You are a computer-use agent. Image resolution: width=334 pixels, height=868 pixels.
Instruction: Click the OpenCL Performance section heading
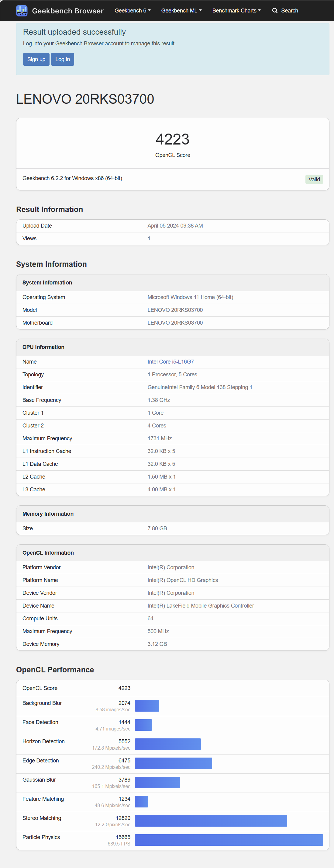(55, 670)
